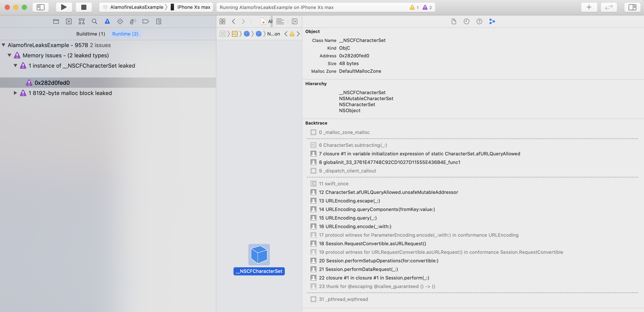Open the Report navigator list icon
Viewport: 644px width, 312px height.
tap(158, 21)
